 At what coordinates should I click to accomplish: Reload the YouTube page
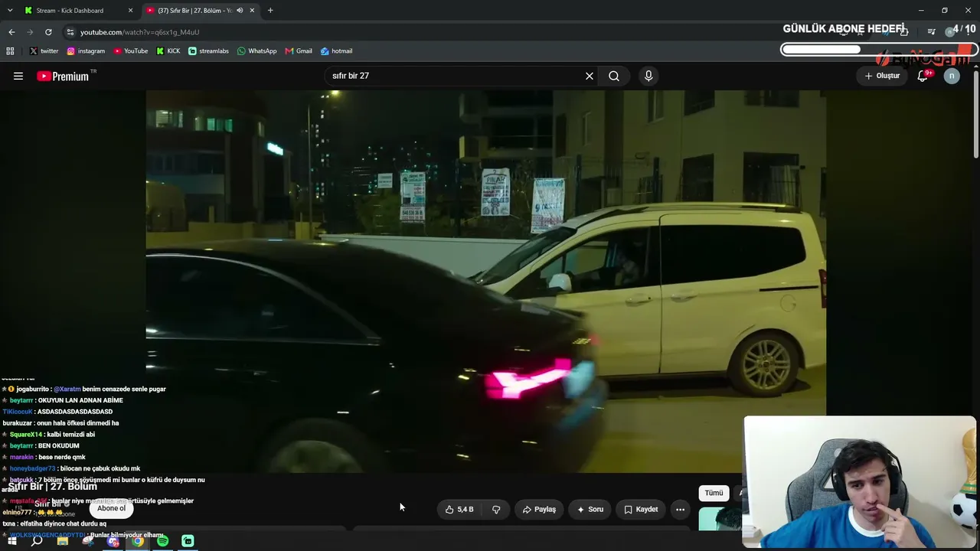point(48,32)
